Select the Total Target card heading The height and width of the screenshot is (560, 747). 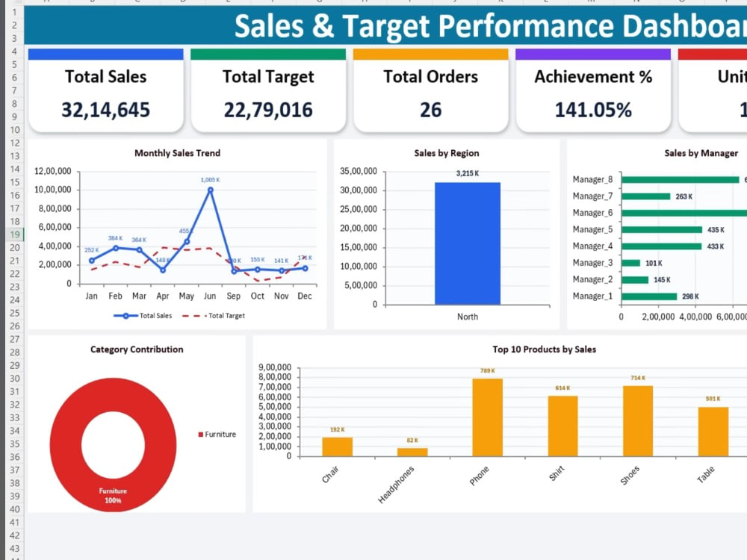[268, 77]
